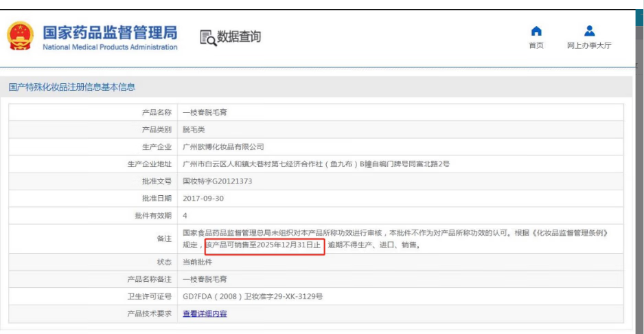
Task: Click the national emblem logo
Action: pyautogui.click(x=20, y=37)
